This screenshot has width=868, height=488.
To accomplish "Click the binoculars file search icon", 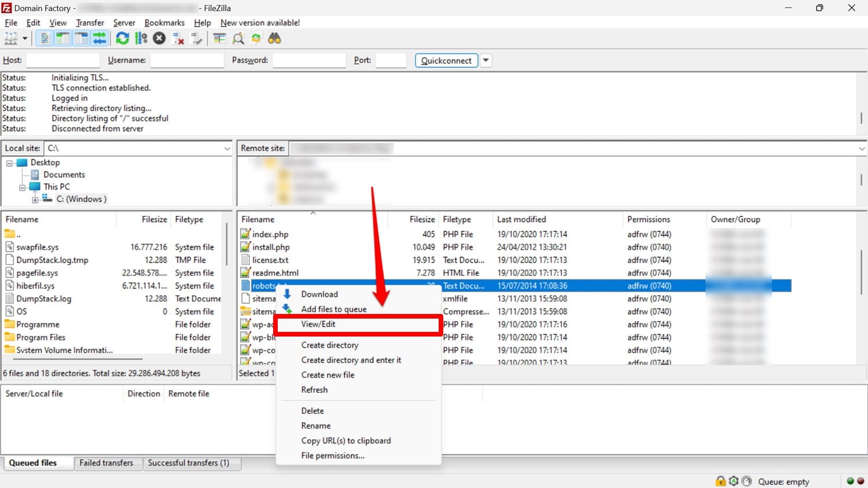I will pos(274,39).
